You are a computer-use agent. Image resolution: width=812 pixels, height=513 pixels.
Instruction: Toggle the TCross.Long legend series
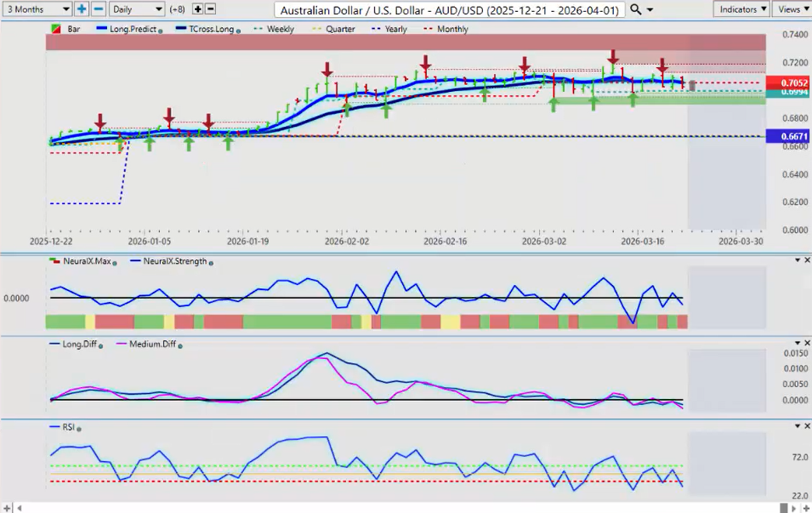tap(202, 29)
